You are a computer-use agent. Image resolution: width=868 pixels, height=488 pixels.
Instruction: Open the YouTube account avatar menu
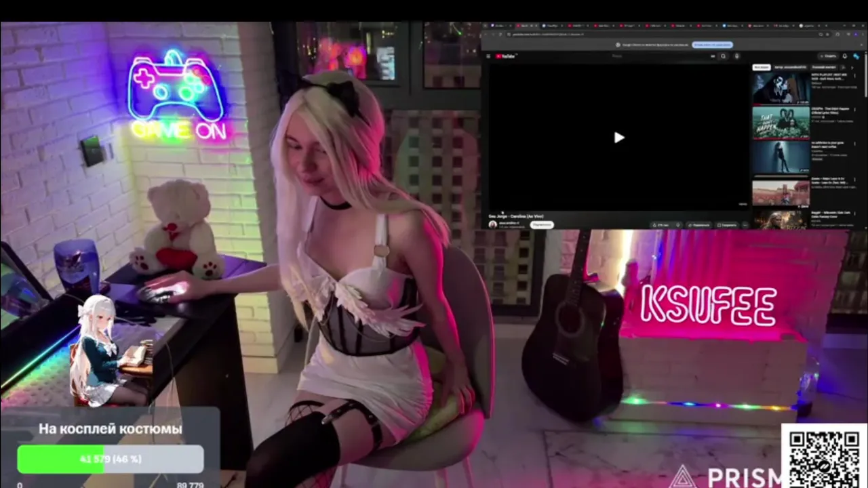pos(856,56)
